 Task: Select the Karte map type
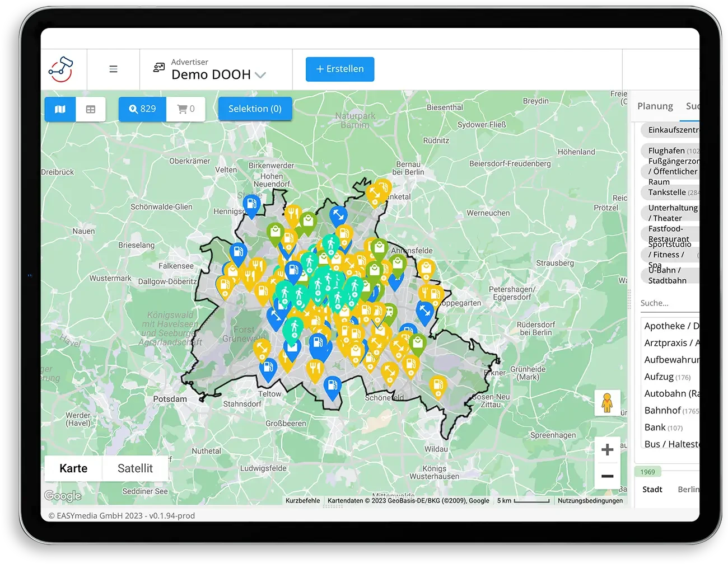pyautogui.click(x=73, y=468)
